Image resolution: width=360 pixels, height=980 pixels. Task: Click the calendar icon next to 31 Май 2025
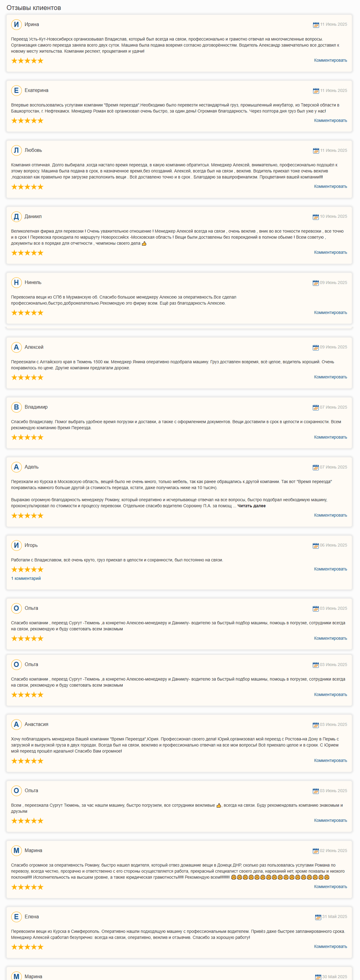tap(318, 917)
